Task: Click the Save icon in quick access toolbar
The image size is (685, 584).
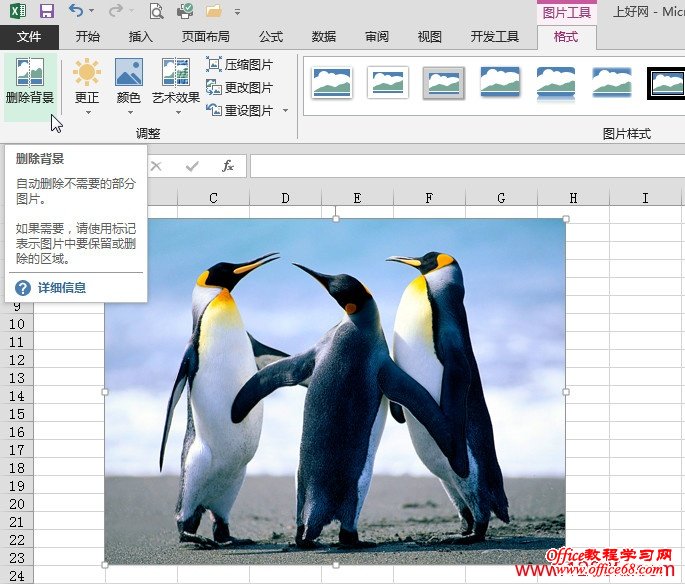Action: click(x=46, y=12)
